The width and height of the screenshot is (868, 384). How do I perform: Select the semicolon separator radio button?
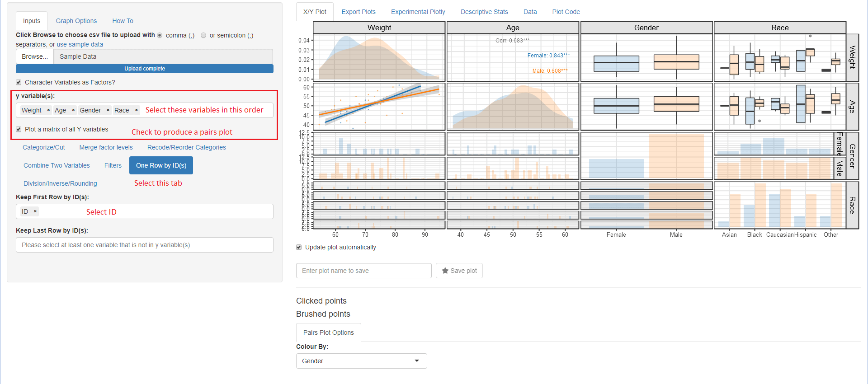click(x=203, y=35)
